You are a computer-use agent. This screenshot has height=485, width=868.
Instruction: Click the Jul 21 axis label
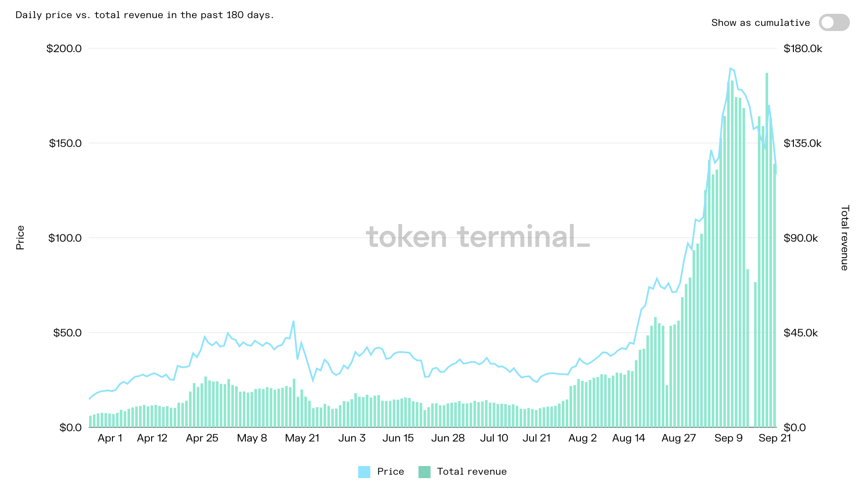tap(536, 438)
